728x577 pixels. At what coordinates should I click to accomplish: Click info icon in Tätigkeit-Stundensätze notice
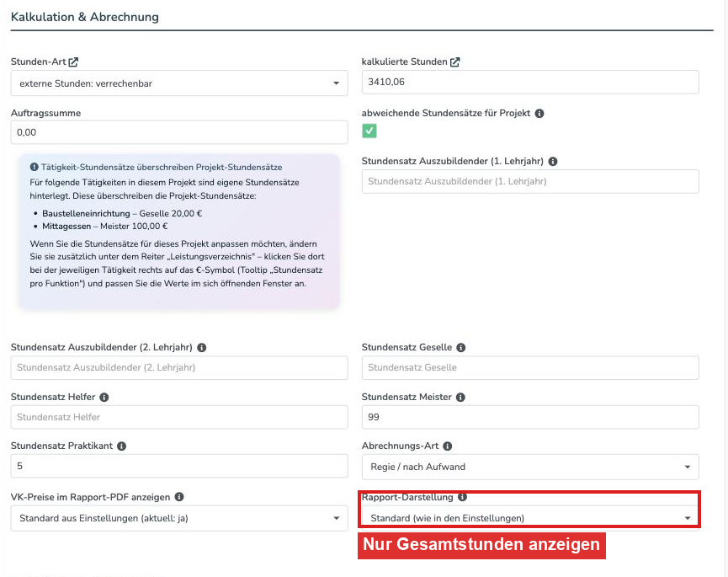pyautogui.click(x=34, y=168)
